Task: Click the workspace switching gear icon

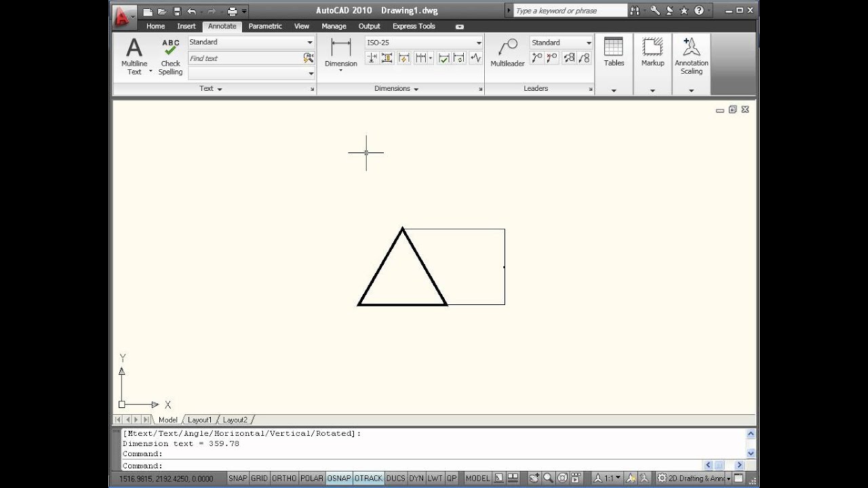Action: coord(663,478)
